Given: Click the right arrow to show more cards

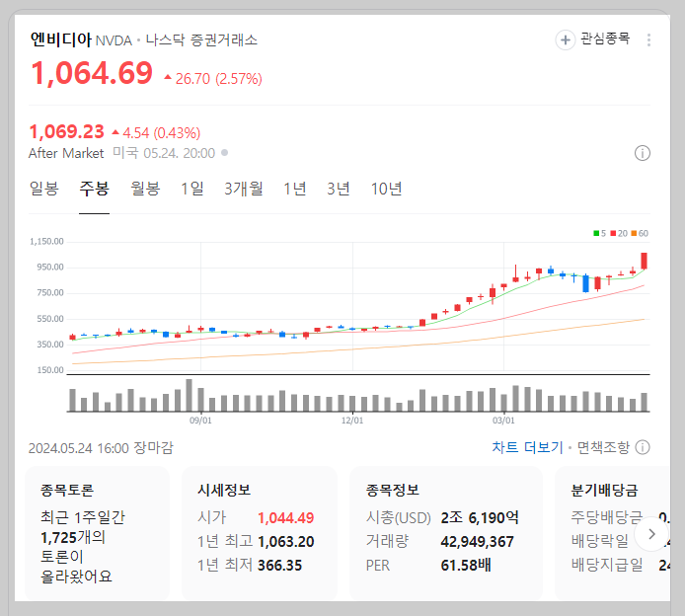Looking at the screenshot, I should (651, 534).
